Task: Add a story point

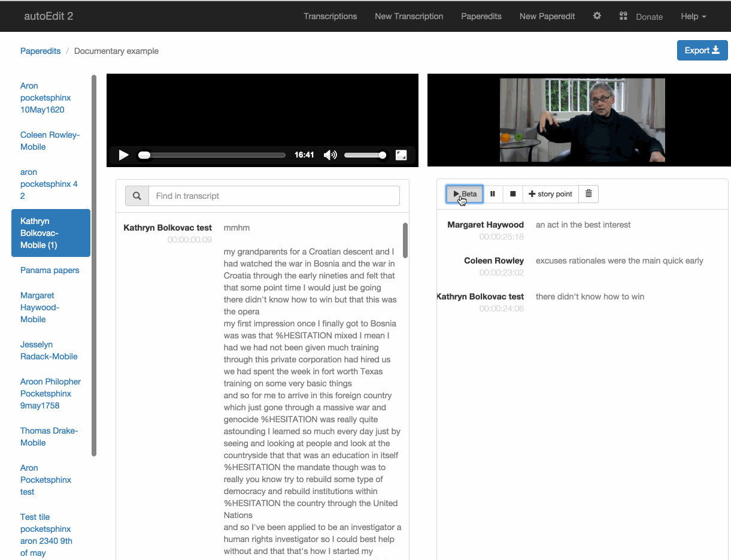Action: 550,194
